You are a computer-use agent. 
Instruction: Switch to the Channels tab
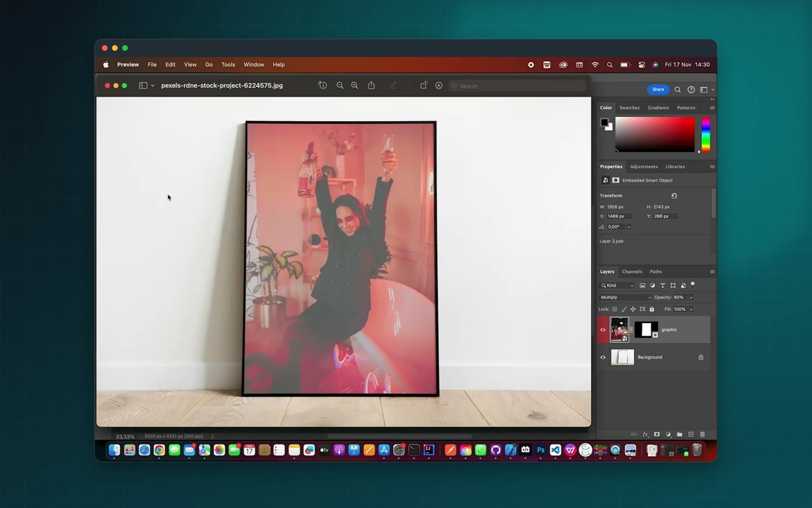[632, 272]
